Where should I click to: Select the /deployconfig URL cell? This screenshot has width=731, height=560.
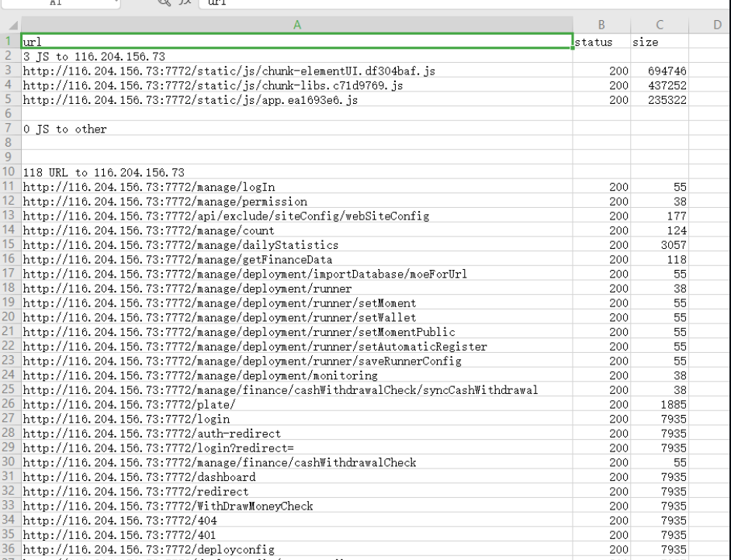tap(297, 549)
